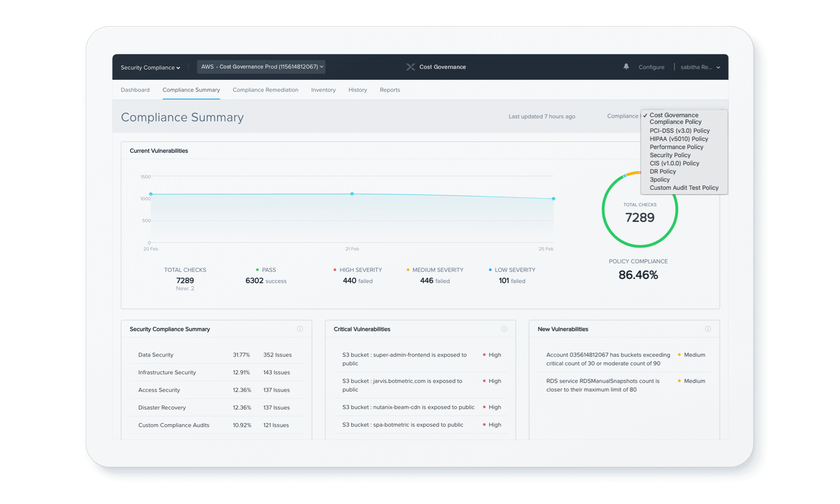Open the Security Compliance dropdown
The image size is (840, 504).
pyautogui.click(x=150, y=67)
